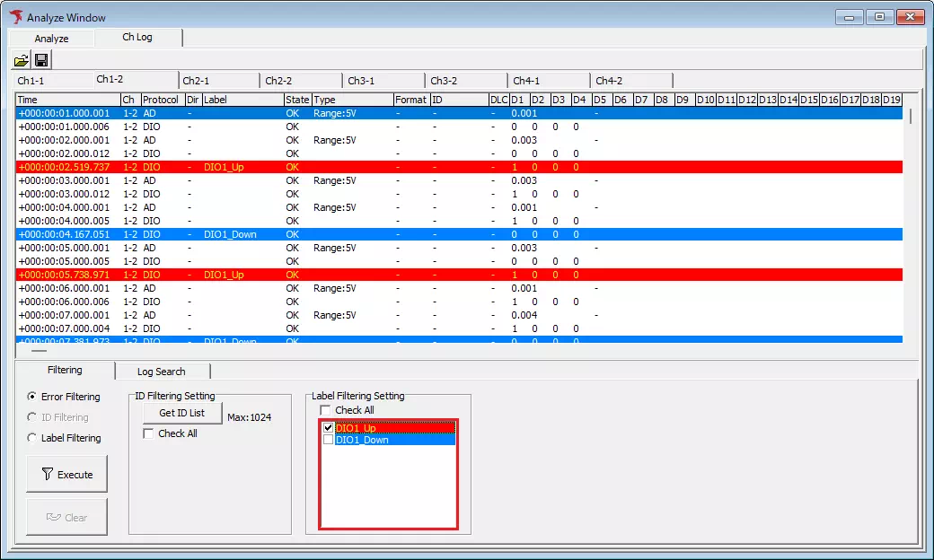Image resolution: width=934 pixels, height=560 pixels.
Task: Save the current channel log
Action: 41,59
